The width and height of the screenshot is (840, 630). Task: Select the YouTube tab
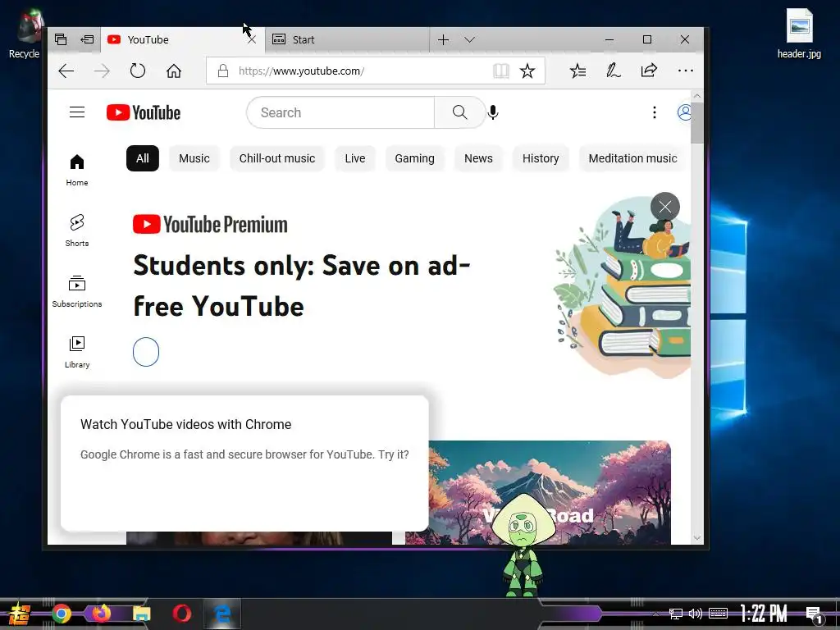point(182,39)
